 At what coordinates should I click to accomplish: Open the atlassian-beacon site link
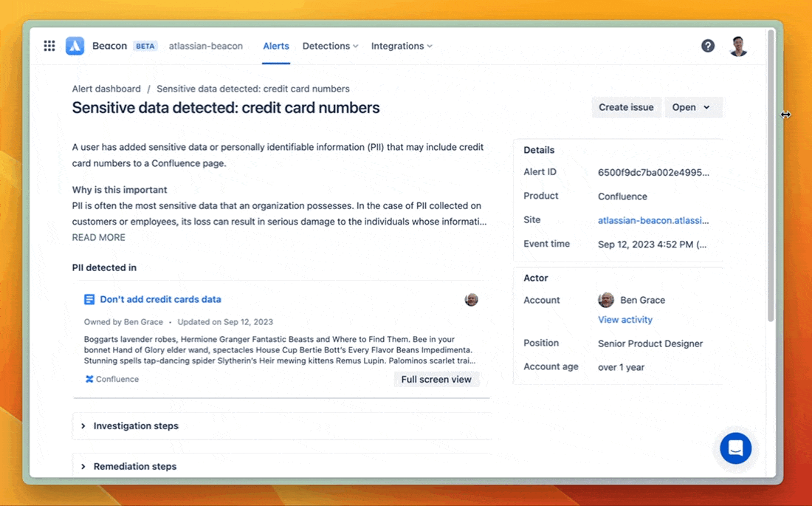click(x=653, y=220)
